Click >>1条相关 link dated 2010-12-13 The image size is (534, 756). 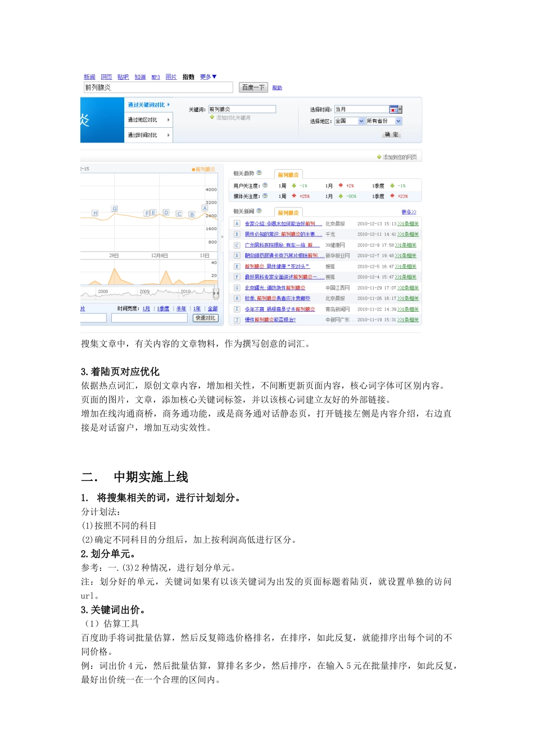click(408, 224)
